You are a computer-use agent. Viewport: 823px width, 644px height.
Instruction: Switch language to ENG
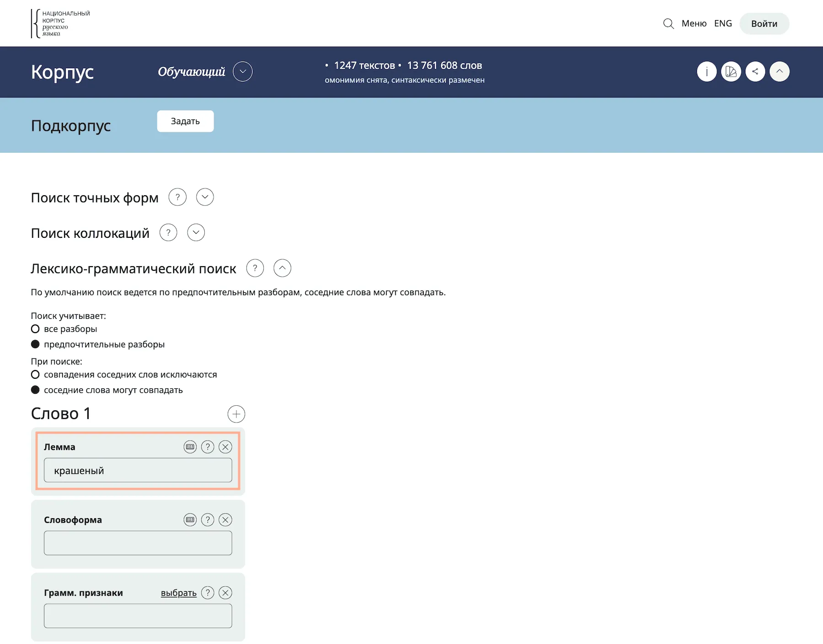(723, 24)
